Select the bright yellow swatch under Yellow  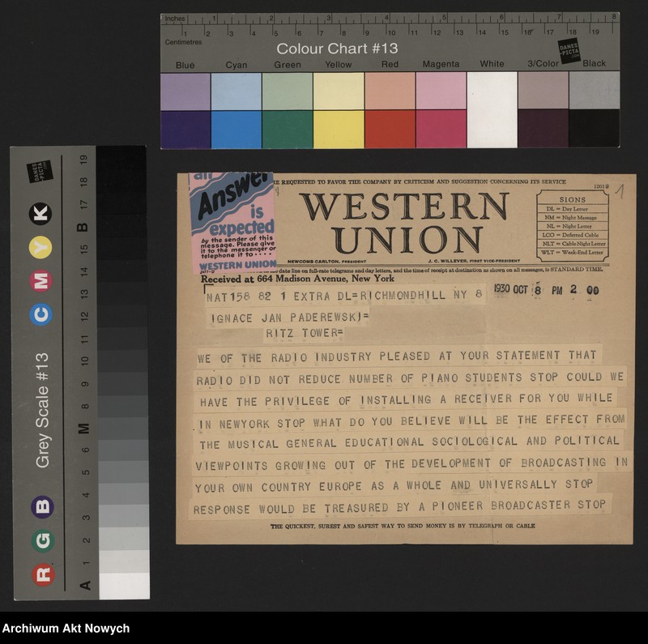(x=339, y=129)
